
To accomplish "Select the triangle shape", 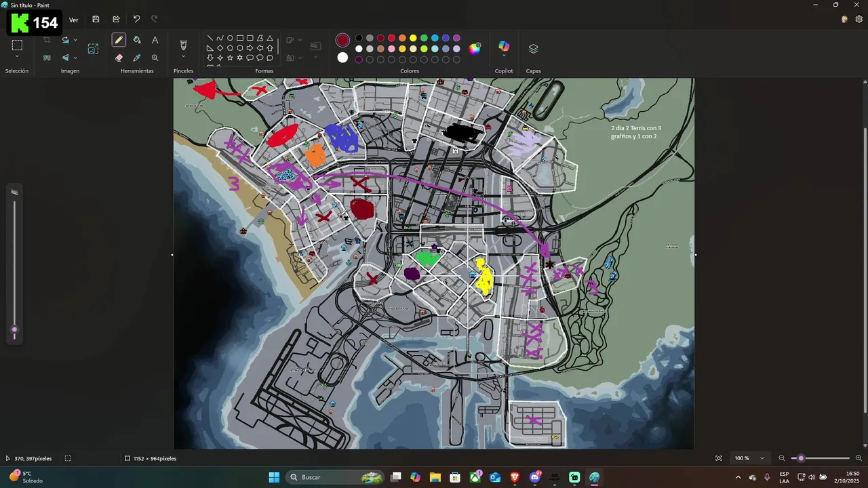I will pos(270,38).
